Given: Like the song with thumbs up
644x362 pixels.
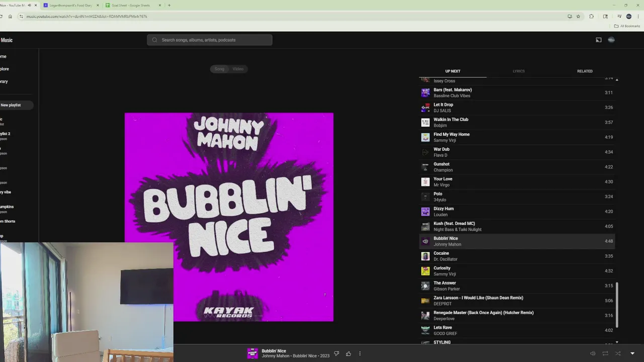Looking at the screenshot, I should pyautogui.click(x=348, y=353).
